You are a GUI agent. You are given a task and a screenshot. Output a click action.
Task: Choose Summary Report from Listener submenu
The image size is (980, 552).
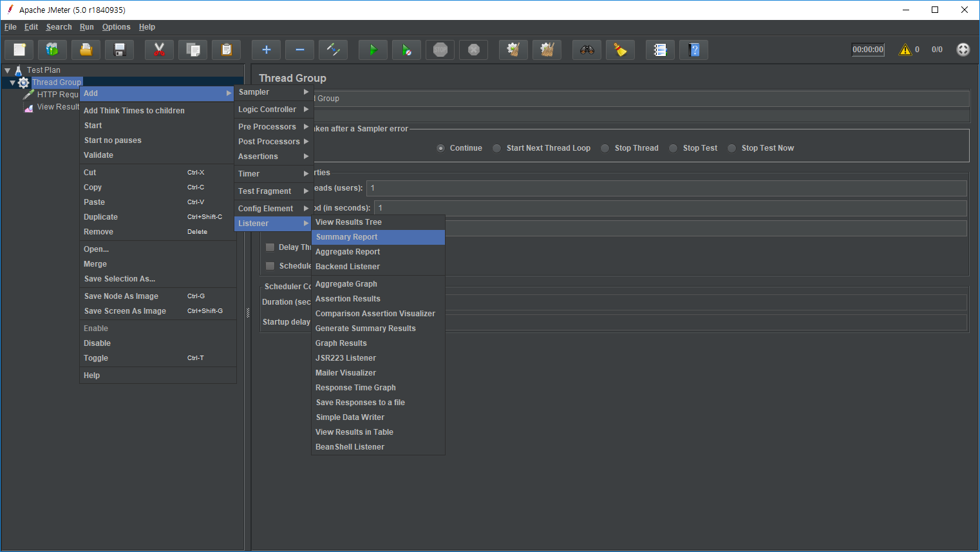(x=378, y=237)
